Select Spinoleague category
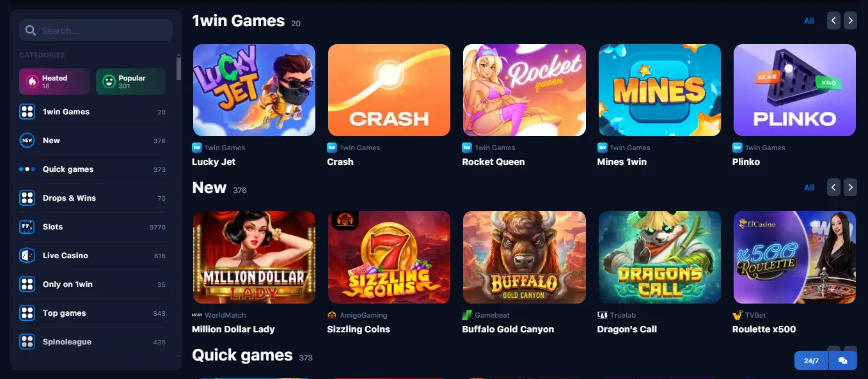 coord(93,342)
